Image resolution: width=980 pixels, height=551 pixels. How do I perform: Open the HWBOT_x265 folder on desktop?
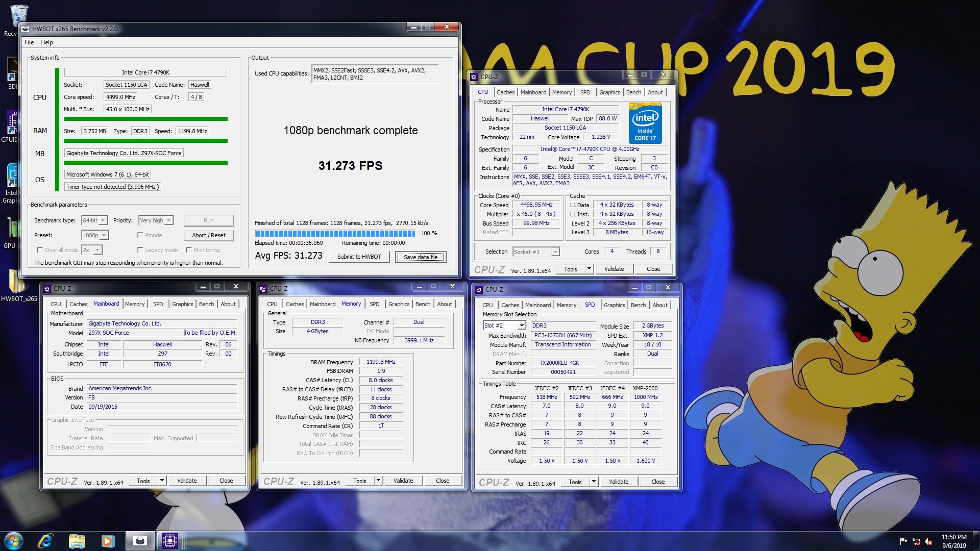[19, 285]
